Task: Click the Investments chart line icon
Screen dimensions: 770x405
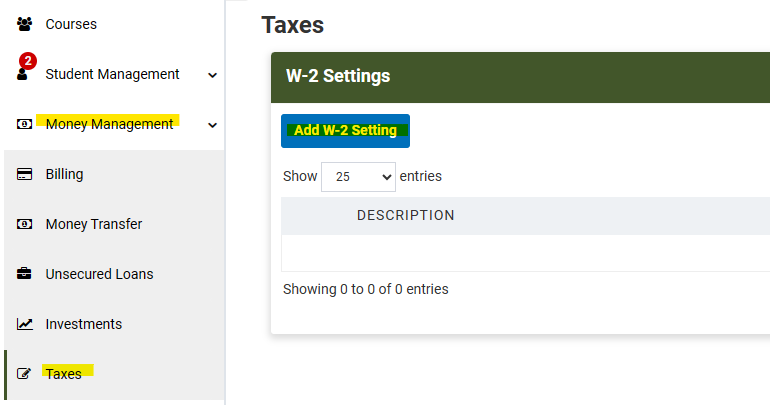Action: [x=25, y=324]
